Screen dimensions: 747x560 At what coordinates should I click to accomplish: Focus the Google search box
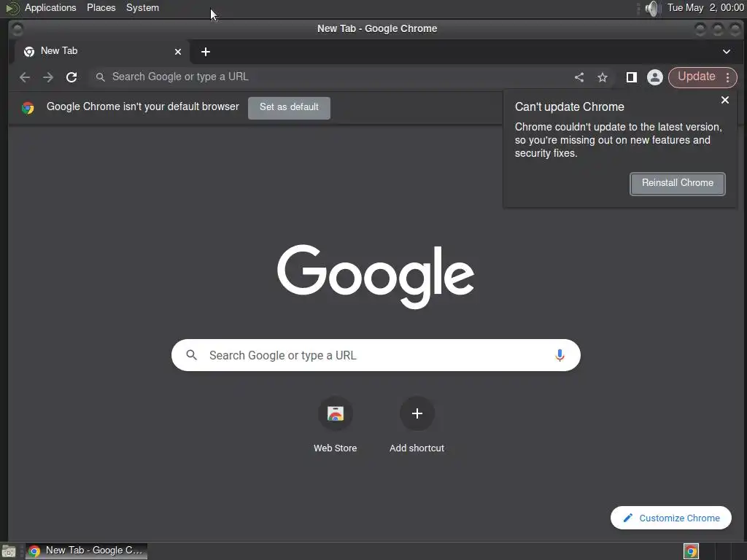[376, 355]
